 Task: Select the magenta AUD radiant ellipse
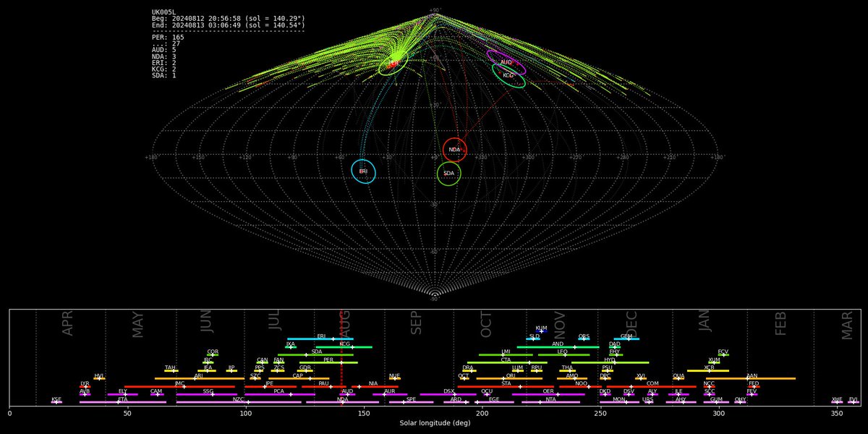(506, 62)
